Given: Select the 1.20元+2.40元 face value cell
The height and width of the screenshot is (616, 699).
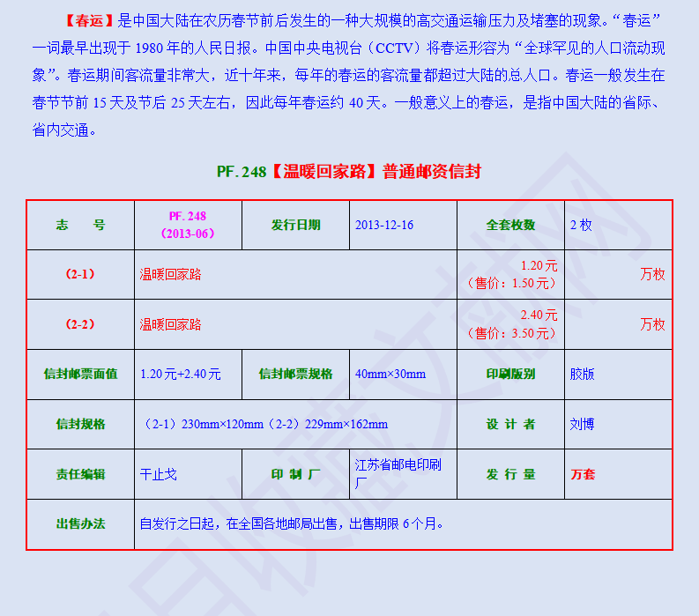Looking at the screenshot, I should click(181, 374).
